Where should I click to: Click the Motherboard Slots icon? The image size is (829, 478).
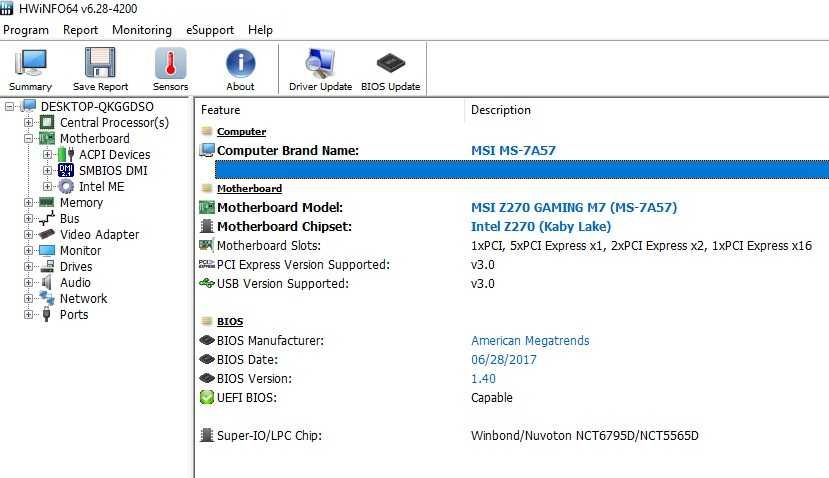[206, 245]
